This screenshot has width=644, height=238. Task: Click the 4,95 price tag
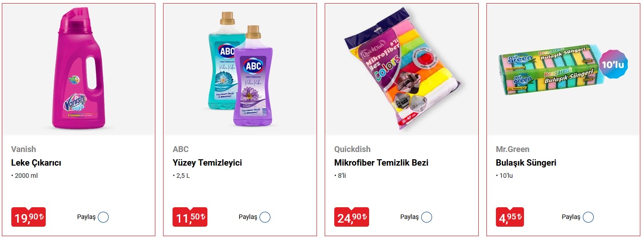510,217
